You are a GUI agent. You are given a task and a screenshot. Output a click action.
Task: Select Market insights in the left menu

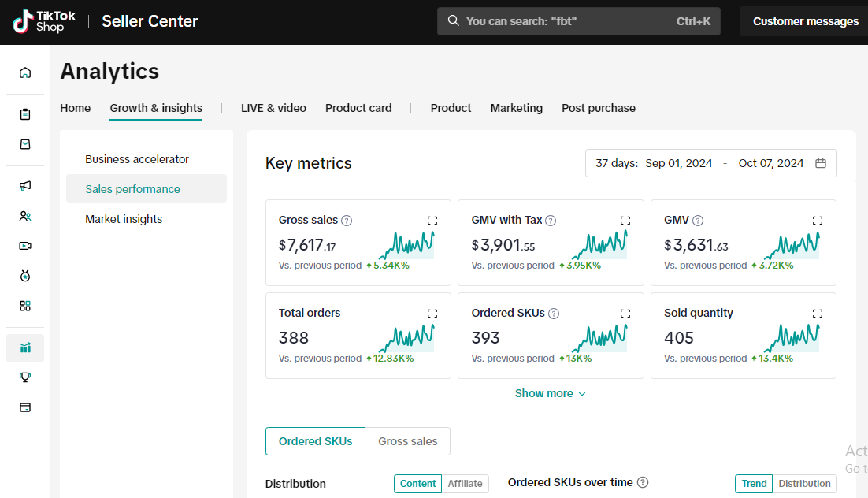pyautogui.click(x=124, y=219)
